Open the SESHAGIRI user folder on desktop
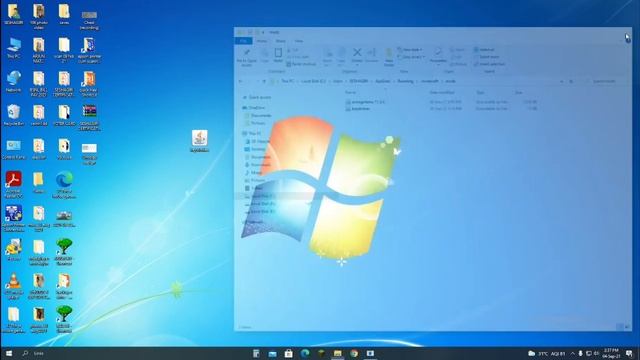640x360 pixels. coord(13,15)
